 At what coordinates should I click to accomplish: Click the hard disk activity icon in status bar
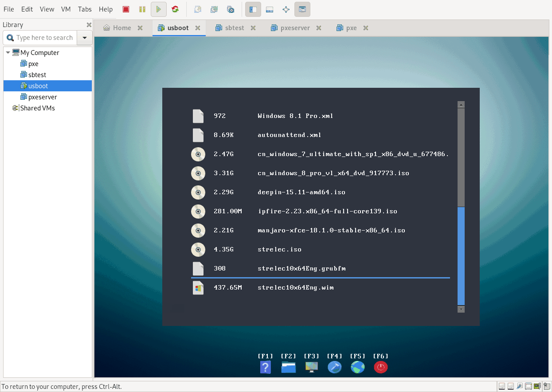pyautogui.click(x=501, y=386)
